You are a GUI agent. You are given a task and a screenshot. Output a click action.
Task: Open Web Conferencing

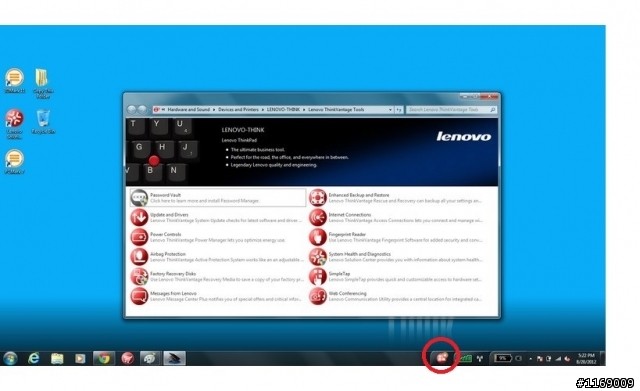coord(396,296)
